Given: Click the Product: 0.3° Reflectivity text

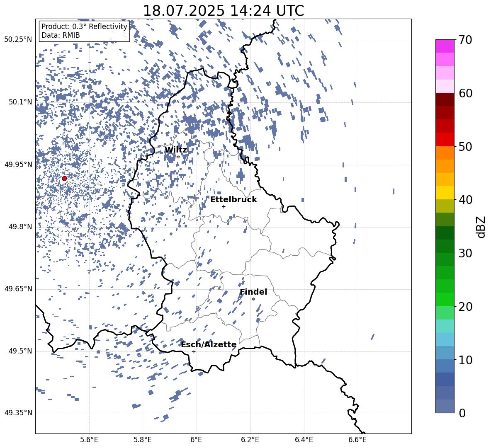Looking at the screenshot, I should [84, 27].
